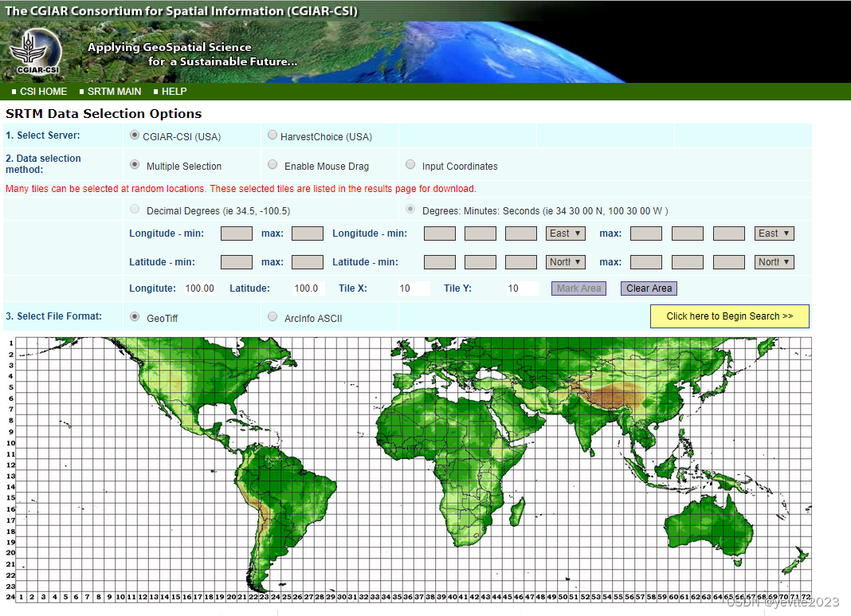The width and height of the screenshot is (851, 616).
Task: Focus Longitude max degrees field in DMS section
Action: click(x=646, y=233)
